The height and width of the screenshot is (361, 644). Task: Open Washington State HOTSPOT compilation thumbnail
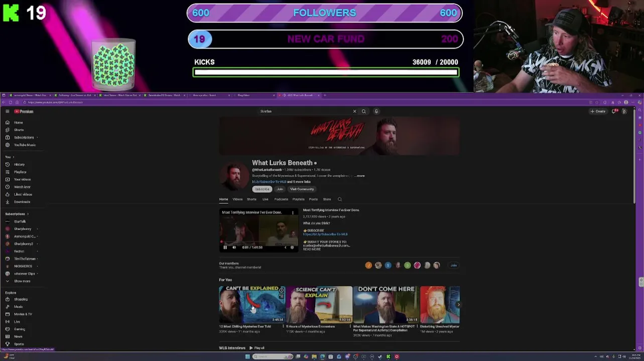click(x=386, y=304)
